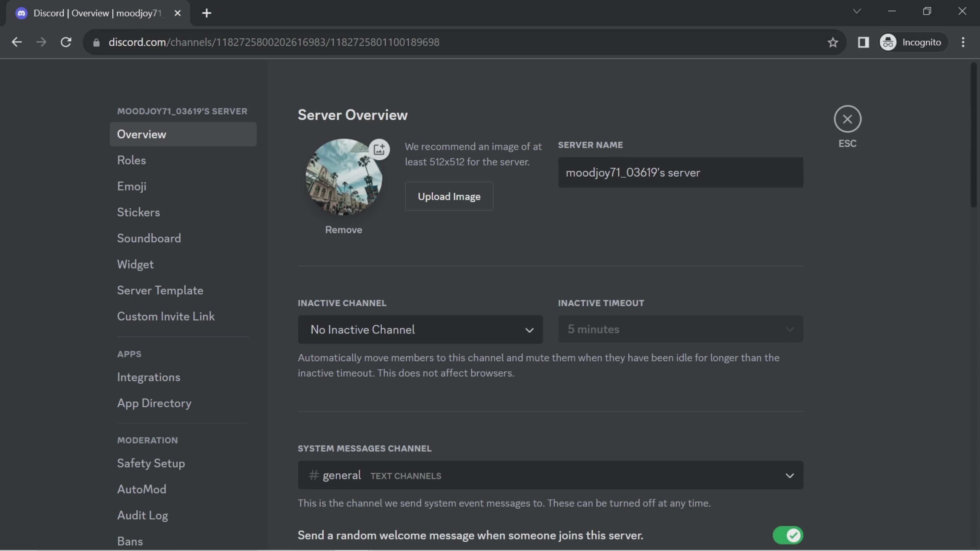Expand the System Messages Channel dropdown

789,475
